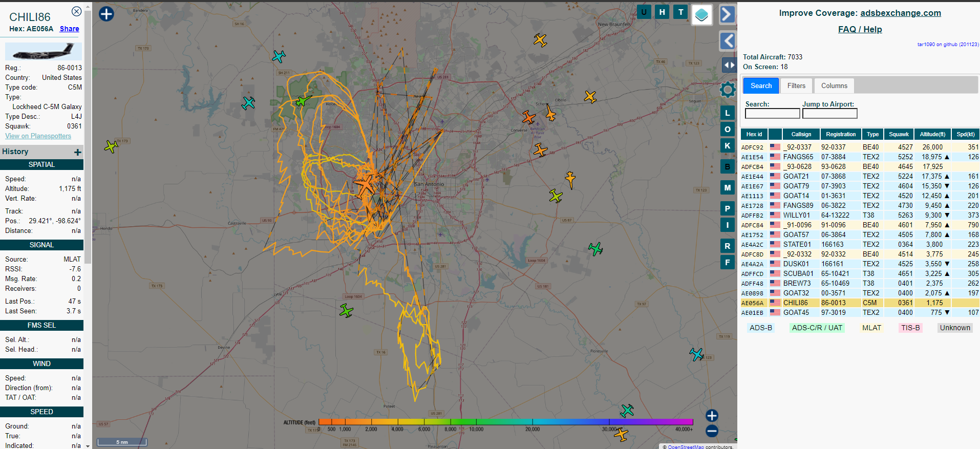Click the right chevron sidebar button
This screenshot has height=449, width=980.
(x=728, y=14)
